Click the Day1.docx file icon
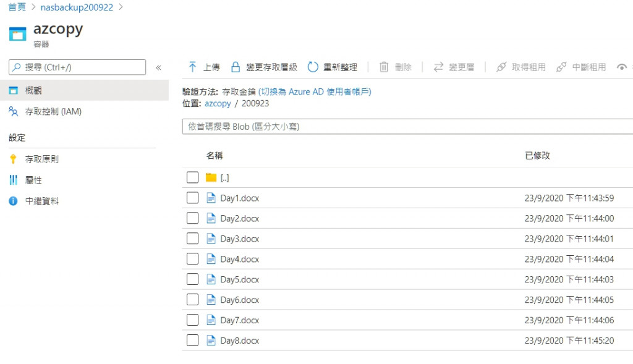633x364 pixels. (x=211, y=198)
